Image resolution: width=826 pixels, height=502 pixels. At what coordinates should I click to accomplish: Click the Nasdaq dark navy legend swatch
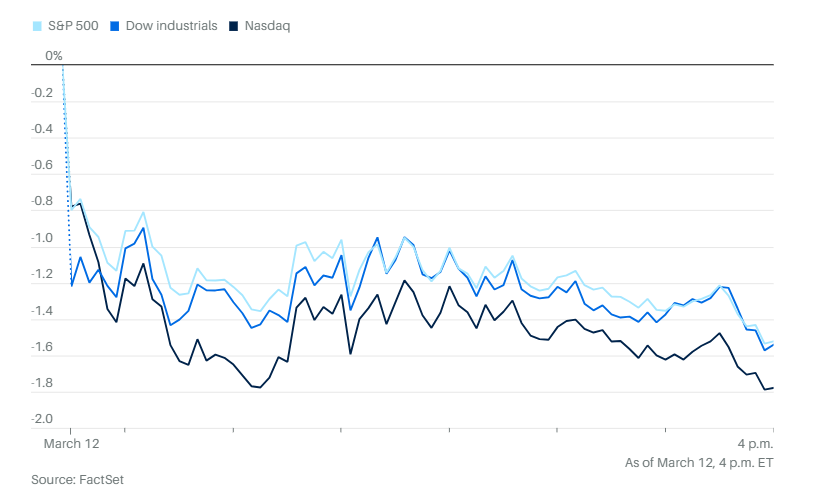[234, 25]
